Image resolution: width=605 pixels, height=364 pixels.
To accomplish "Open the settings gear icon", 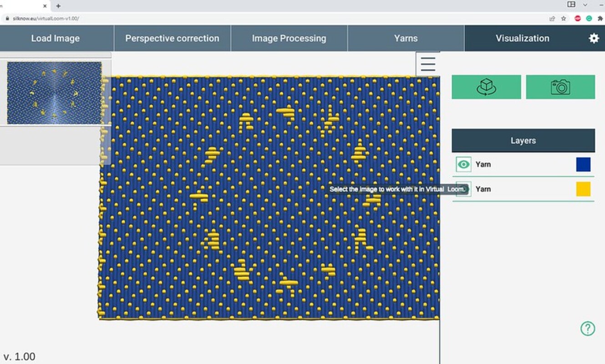I will coord(594,38).
